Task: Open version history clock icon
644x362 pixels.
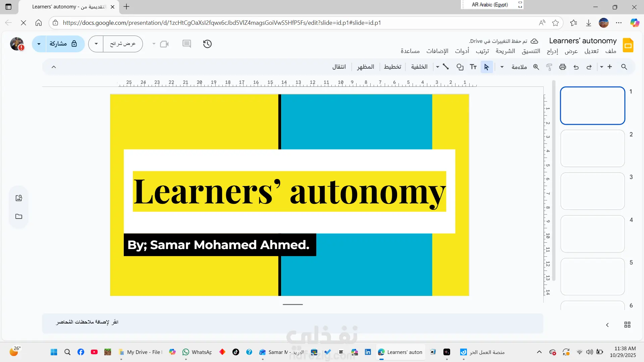Action: [x=207, y=44]
